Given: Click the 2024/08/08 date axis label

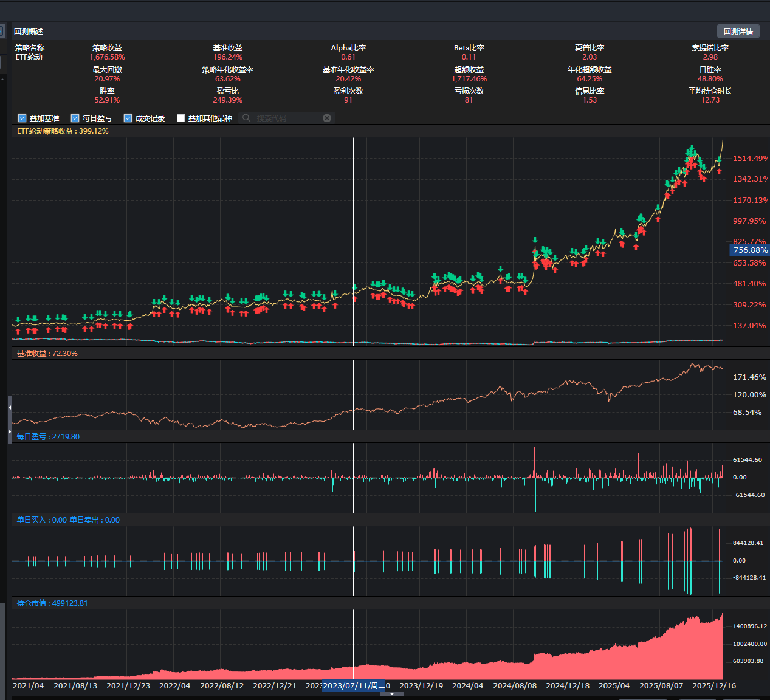Looking at the screenshot, I should 515,686.
